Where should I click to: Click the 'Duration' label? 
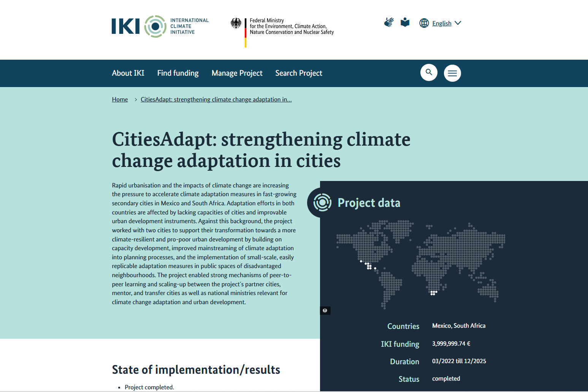[405, 362]
